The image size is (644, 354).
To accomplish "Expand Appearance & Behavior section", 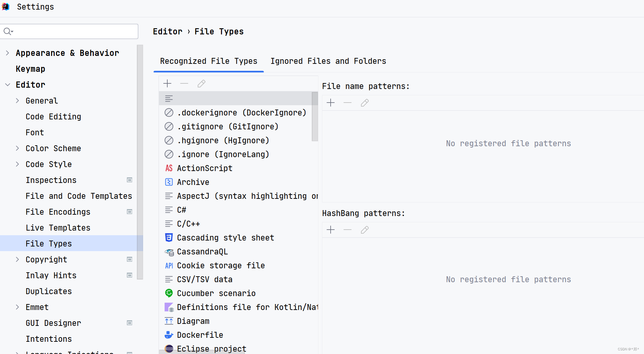I will (8, 53).
